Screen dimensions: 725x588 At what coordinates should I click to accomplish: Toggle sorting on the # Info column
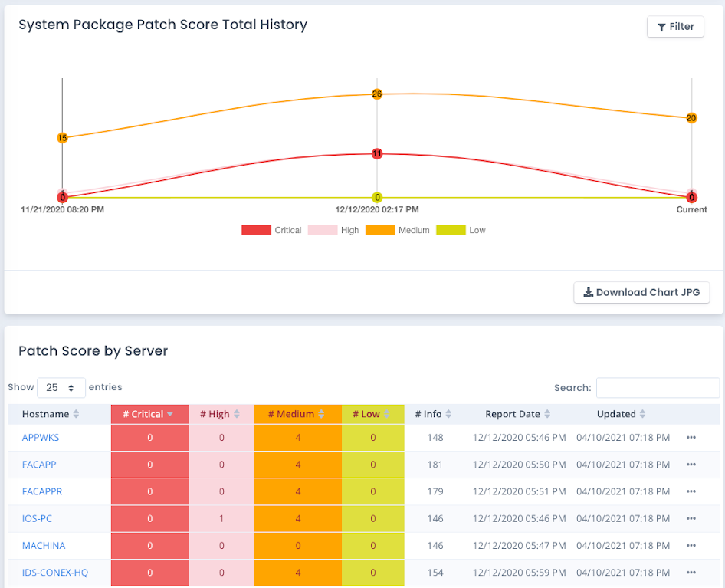451,414
